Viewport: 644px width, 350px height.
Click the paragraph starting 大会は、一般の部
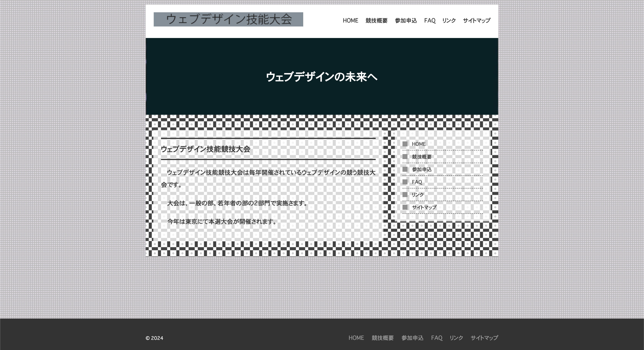(237, 203)
